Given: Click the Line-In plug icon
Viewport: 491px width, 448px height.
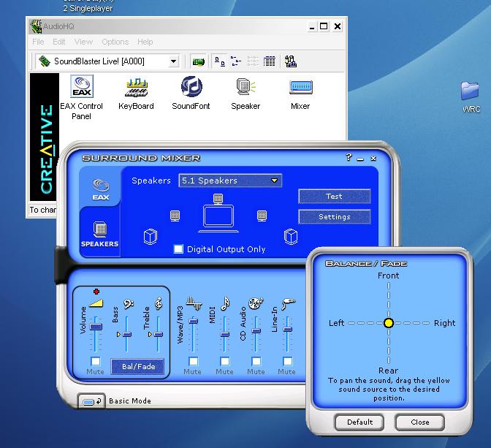Looking at the screenshot, I should click(288, 303).
